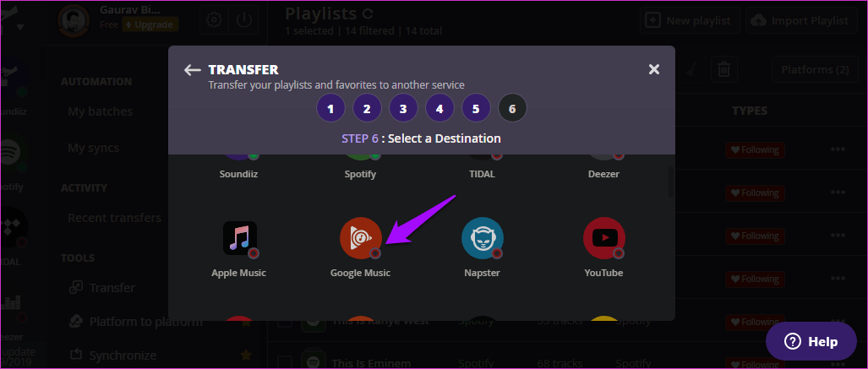The image size is (868, 369).
Task: Pick Napster as destination
Action: click(x=482, y=238)
